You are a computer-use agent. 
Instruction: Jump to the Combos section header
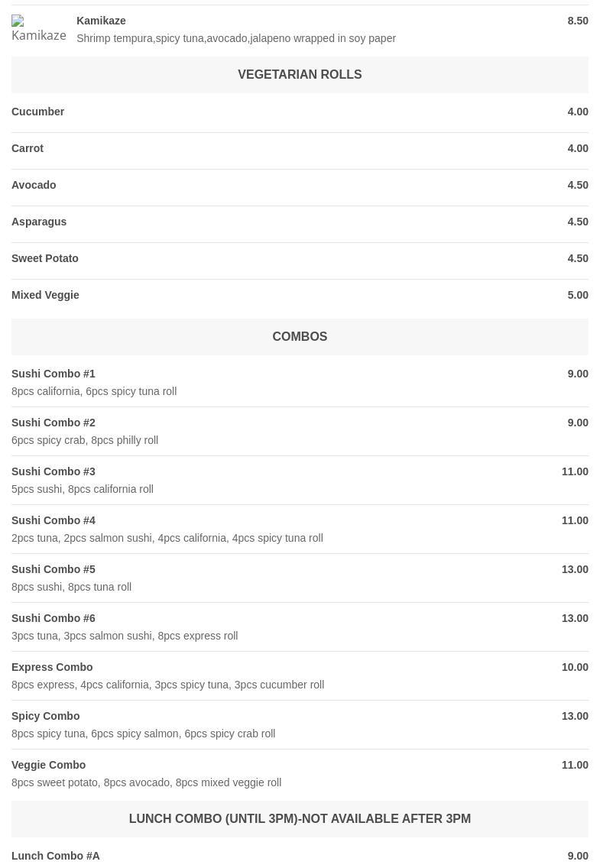click(x=300, y=337)
